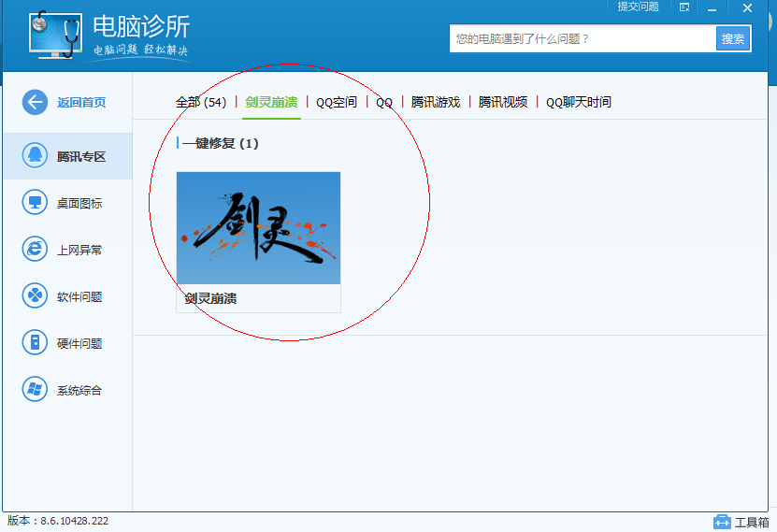Open the title bar menu icon
Viewport: 777px width, 532px height.
coord(684,7)
